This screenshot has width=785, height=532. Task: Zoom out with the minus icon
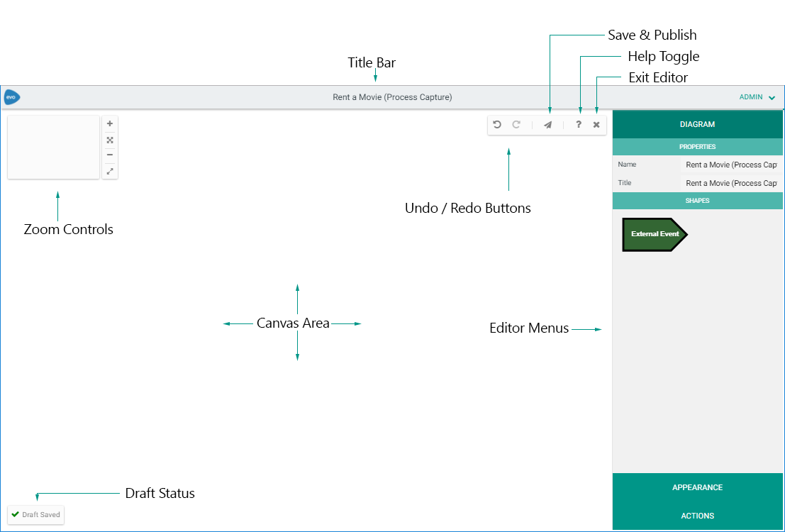coord(110,155)
